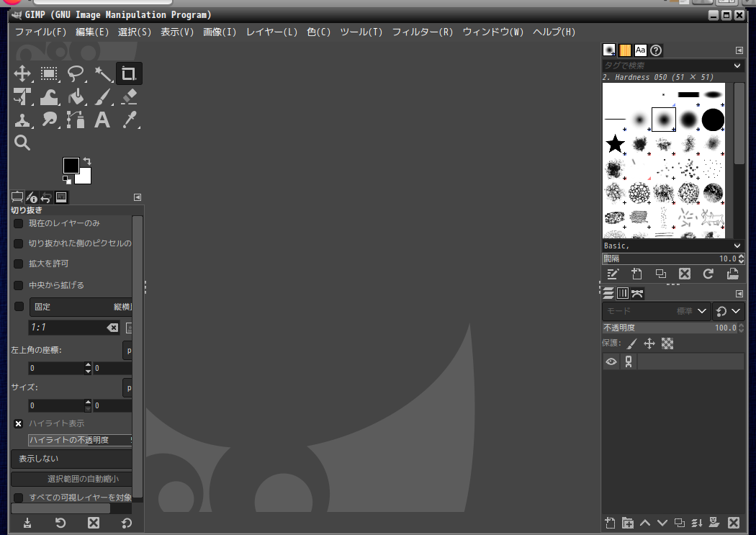Raise the layer with the up arrow
The width and height of the screenshot is (756, 535).
pos(645,523)
